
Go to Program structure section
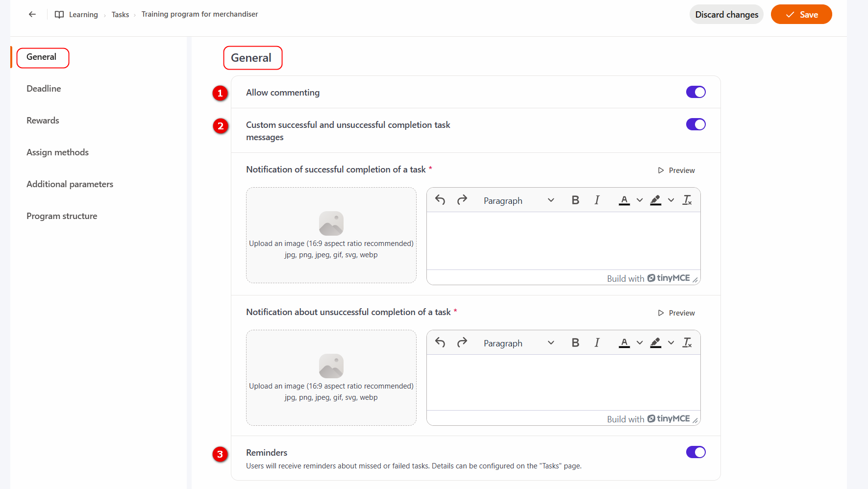tap(62, 216)
